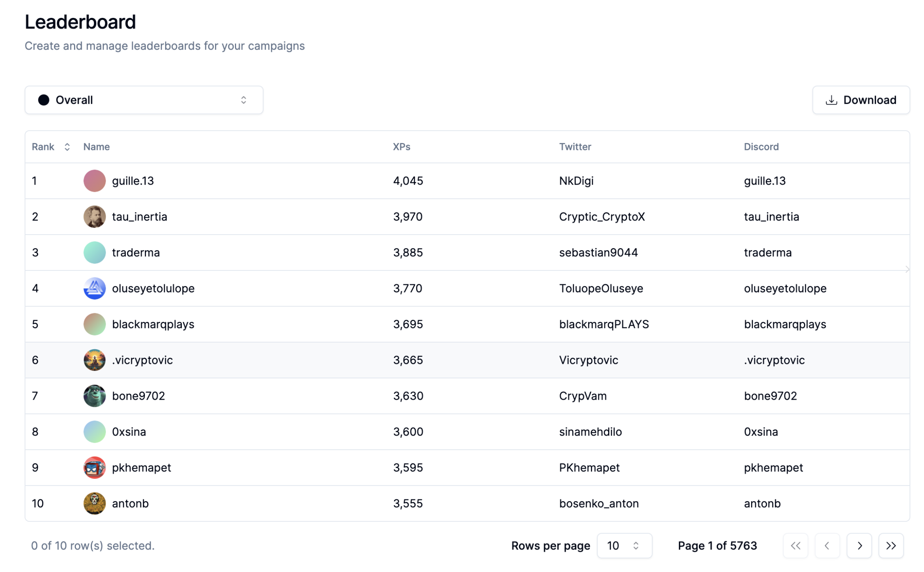
Task: Go to the next page
Action: point(859,546)
